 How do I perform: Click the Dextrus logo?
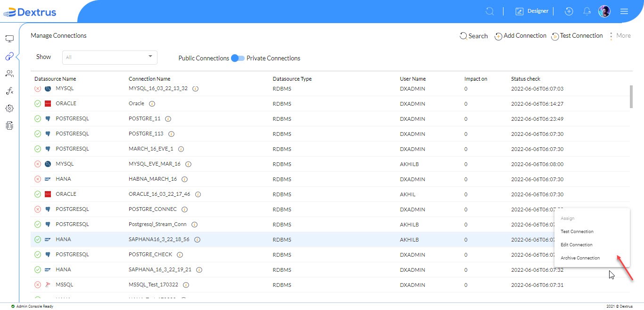point(30,12)
